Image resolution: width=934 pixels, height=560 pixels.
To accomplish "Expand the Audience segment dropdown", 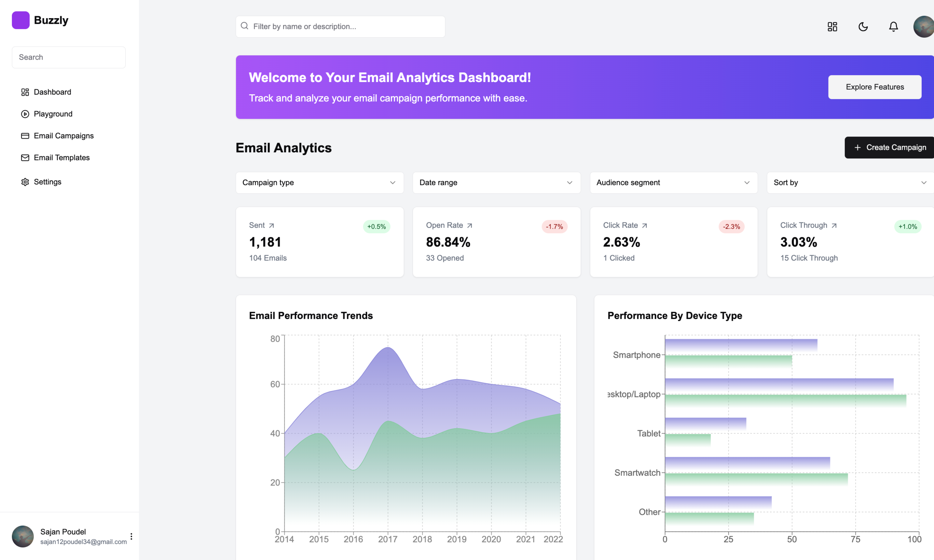I will pos(673,183).
